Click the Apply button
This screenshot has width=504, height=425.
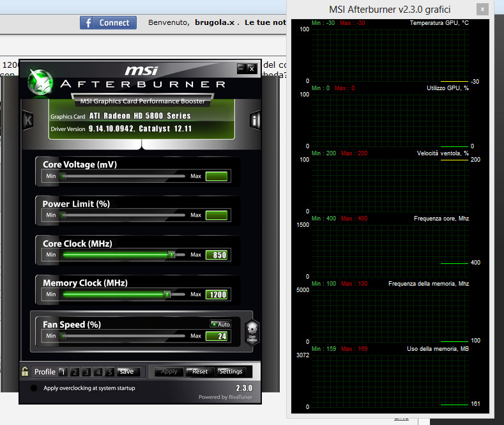click(x=169, y=371)
